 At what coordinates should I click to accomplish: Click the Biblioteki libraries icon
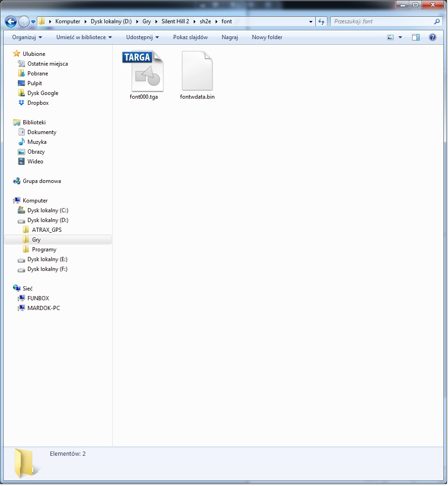point(16,122)
